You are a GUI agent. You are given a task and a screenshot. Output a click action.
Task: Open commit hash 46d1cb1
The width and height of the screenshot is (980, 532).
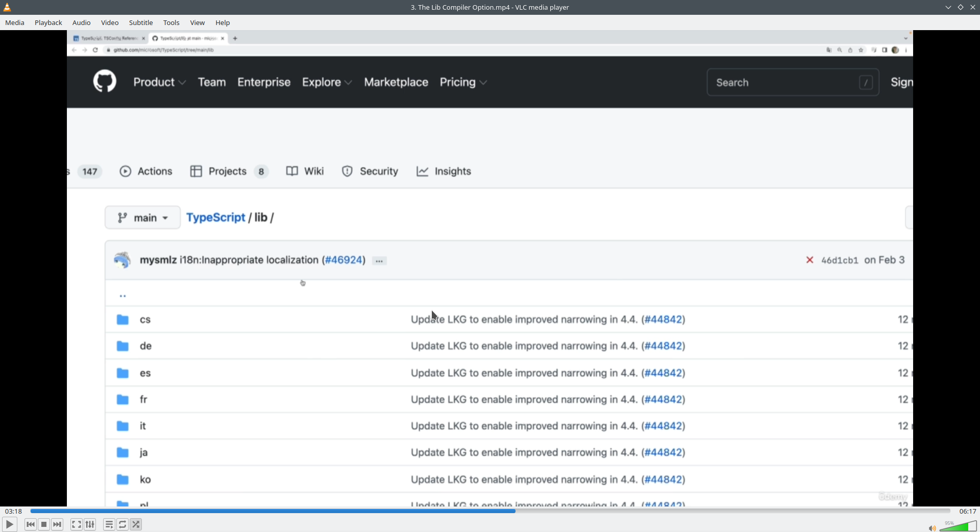tap(840, 260)
